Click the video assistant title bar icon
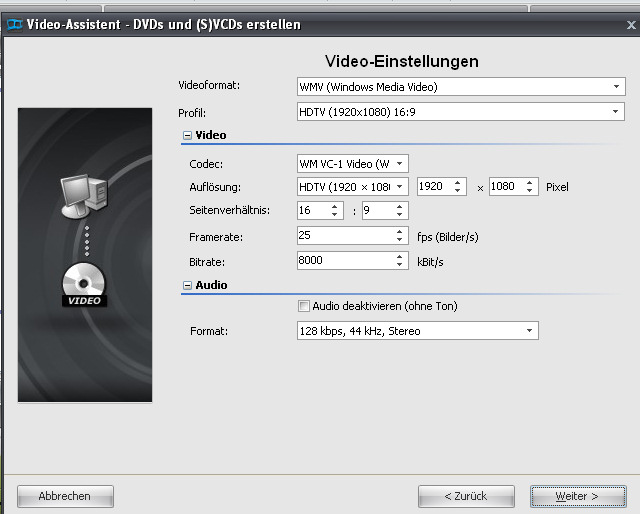This screenshot has width=640, height=514. (x=14, y=24)
